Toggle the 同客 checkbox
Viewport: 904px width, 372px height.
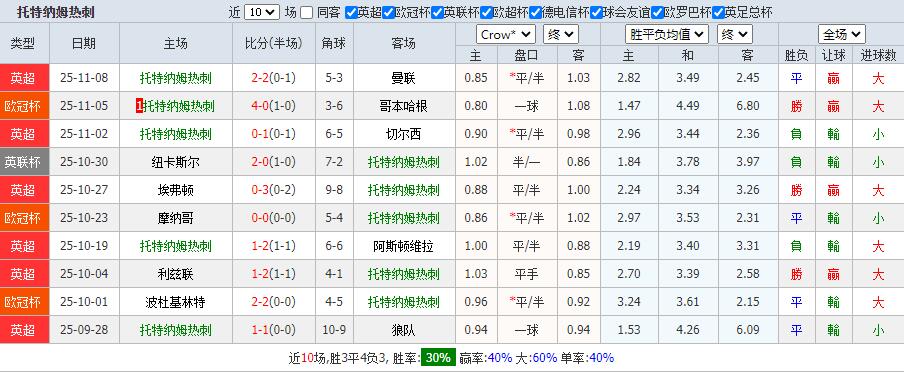pyautogui.click(x=307, y=13)
